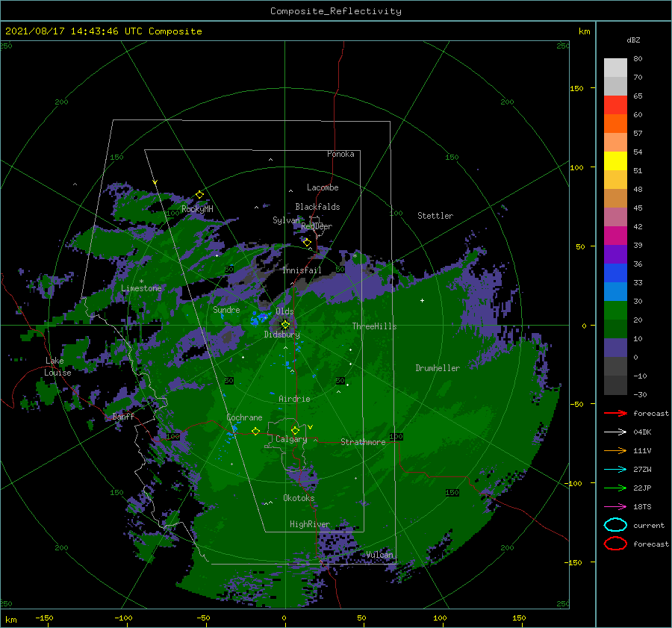Click the -150 label on bottom axis
Image resolution: width=672 pixels, height=628 pixels.
[44, 618]
